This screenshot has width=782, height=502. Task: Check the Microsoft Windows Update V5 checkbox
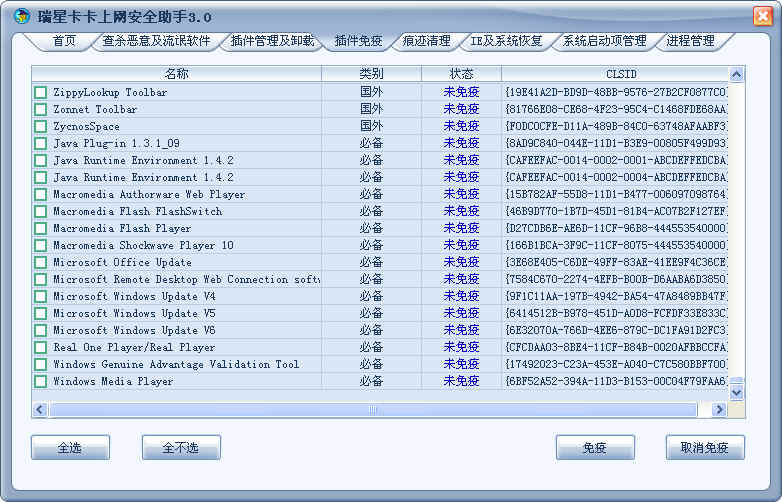(x=41, y=313)
